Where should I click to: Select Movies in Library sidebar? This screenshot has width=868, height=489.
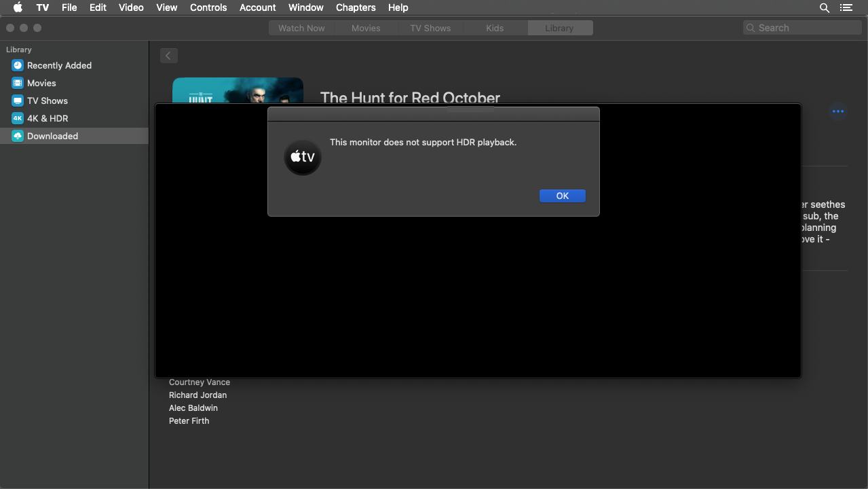(74, 83)
